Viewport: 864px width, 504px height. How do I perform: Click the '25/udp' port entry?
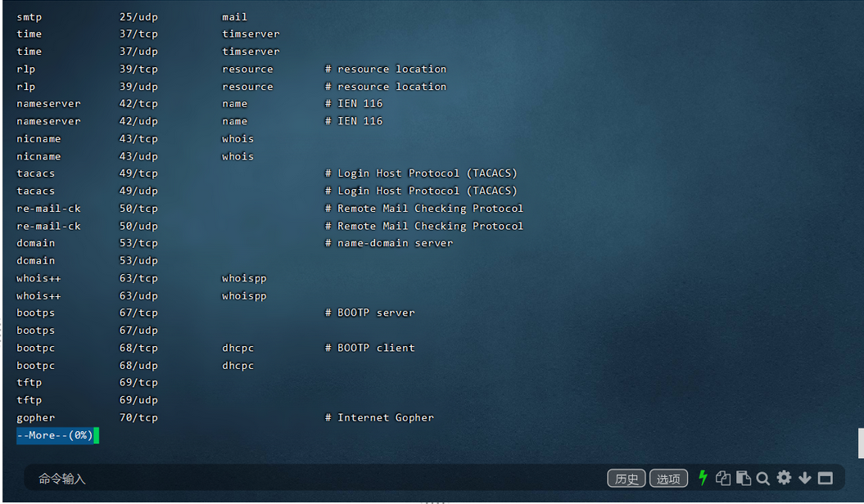pos(138,17)
